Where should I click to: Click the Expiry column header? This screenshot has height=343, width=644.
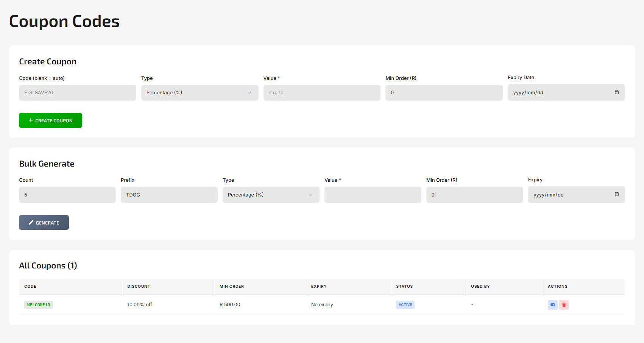[x=318, y=287]
